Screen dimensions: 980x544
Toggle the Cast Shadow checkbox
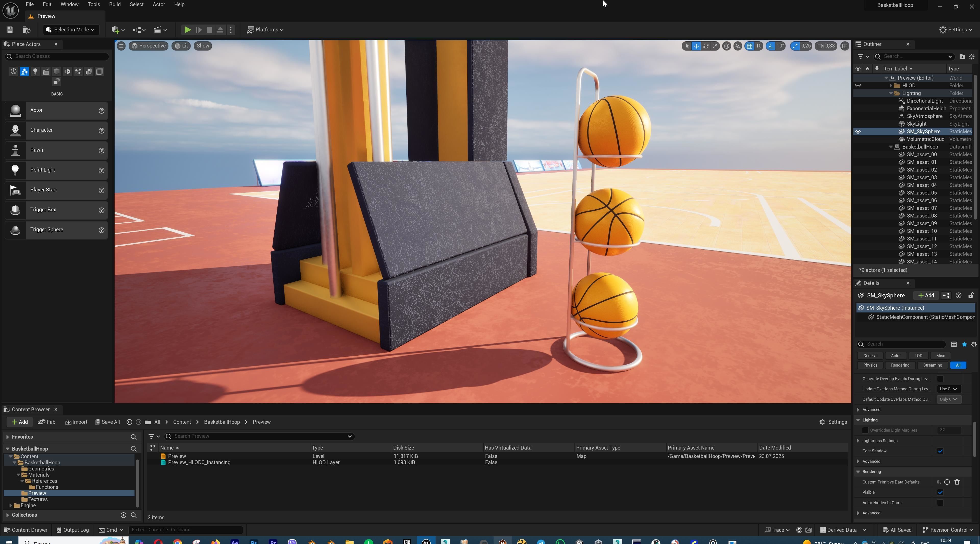pyautogui.click(x=940, y=451)
